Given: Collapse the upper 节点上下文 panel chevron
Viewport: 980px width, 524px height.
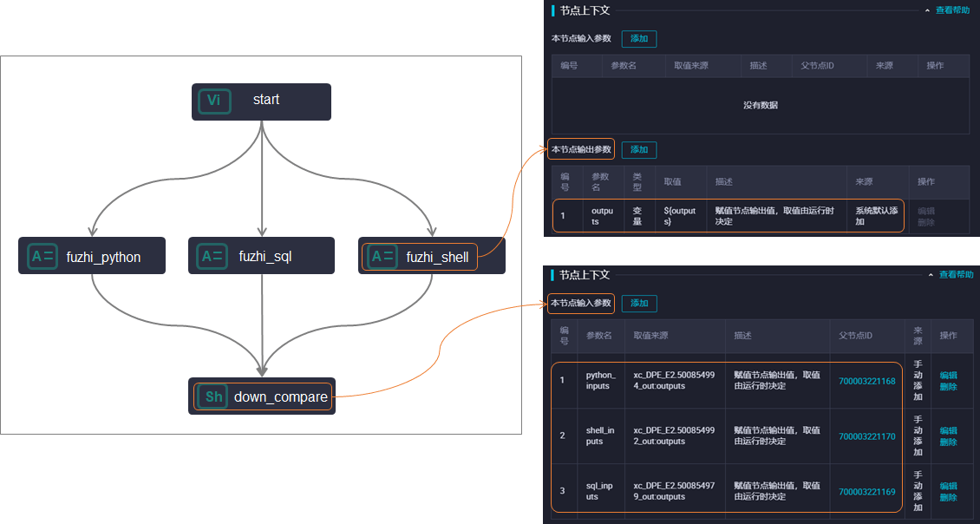Looking at the screenshot, I should pyautogui.click(x=927, y=10).
